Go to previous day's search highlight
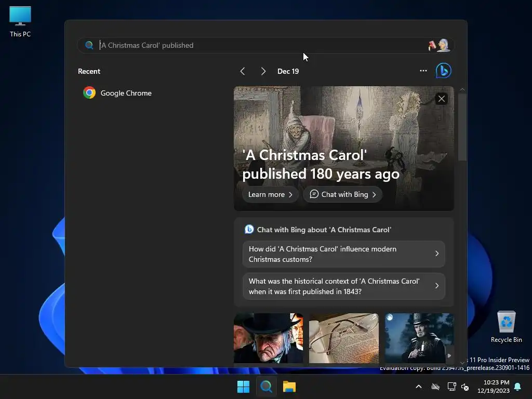The width and height of the screenshot is (532, 399). coord(242,71)
